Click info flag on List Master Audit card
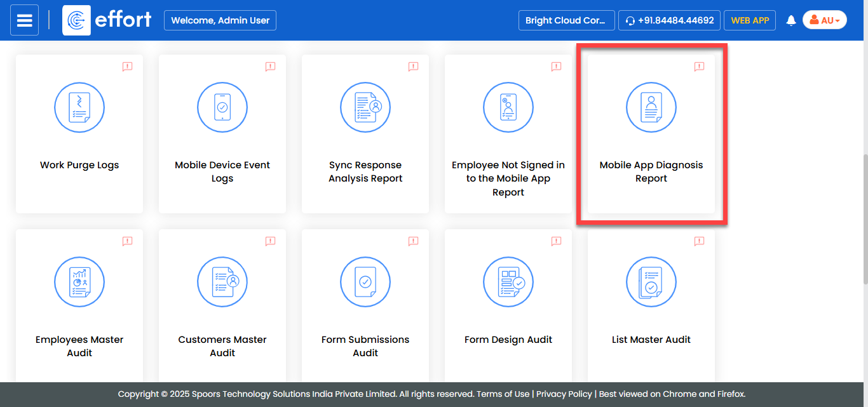Viewport: 868px width, 407px height. point(699,241)
